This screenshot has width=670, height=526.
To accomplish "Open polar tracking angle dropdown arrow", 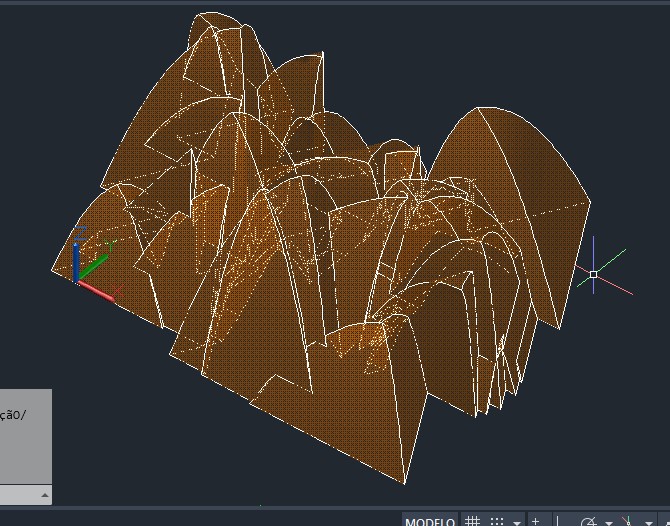I will pos(608,522).
